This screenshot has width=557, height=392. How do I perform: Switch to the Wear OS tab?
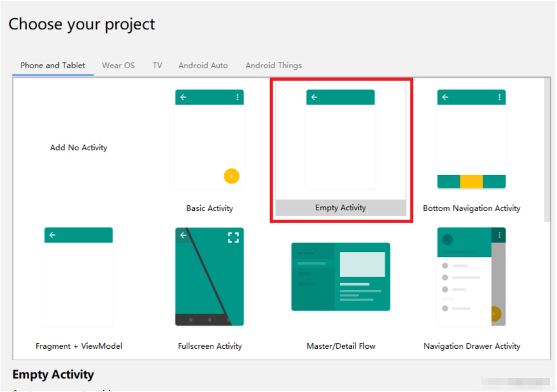coord(118,66)
